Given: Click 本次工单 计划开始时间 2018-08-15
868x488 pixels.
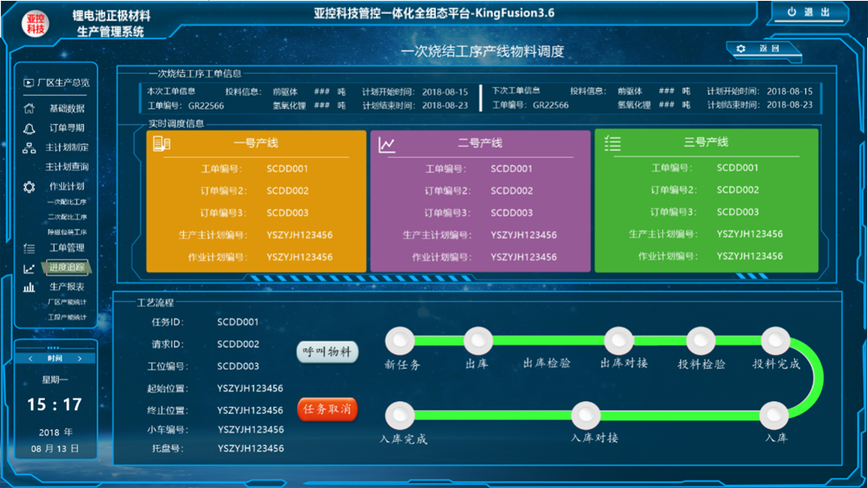Looking at the screenshot, I should point(445,92).
